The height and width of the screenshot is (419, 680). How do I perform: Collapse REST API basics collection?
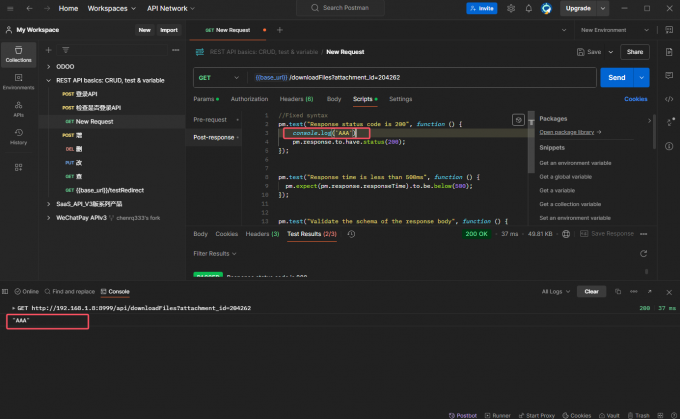coord(49,81)
